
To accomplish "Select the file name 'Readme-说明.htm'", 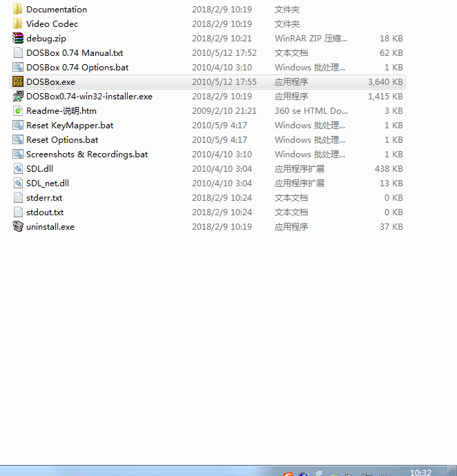I will coord(61,111).
